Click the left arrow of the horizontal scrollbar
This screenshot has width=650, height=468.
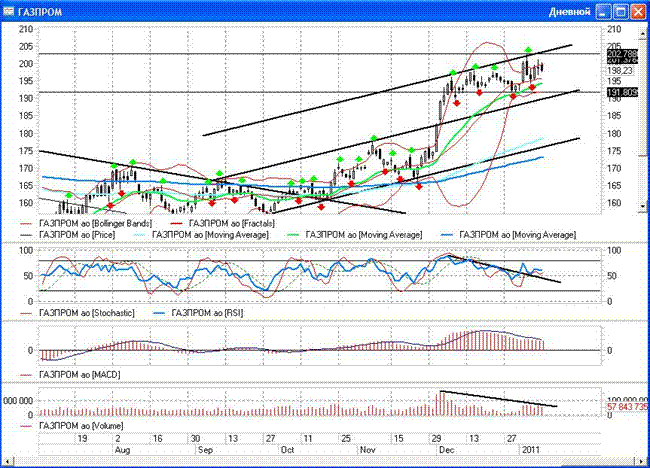point(8,461)
